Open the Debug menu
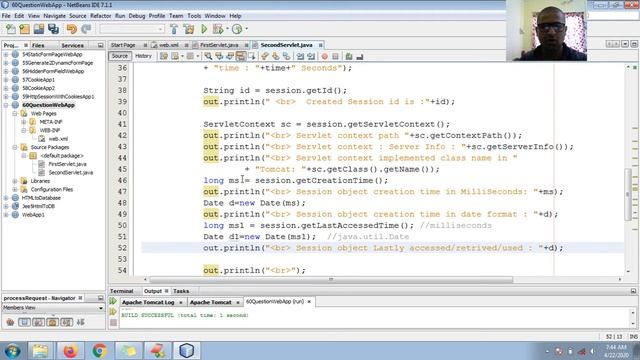640x360 pixels. tap(137, 16)
